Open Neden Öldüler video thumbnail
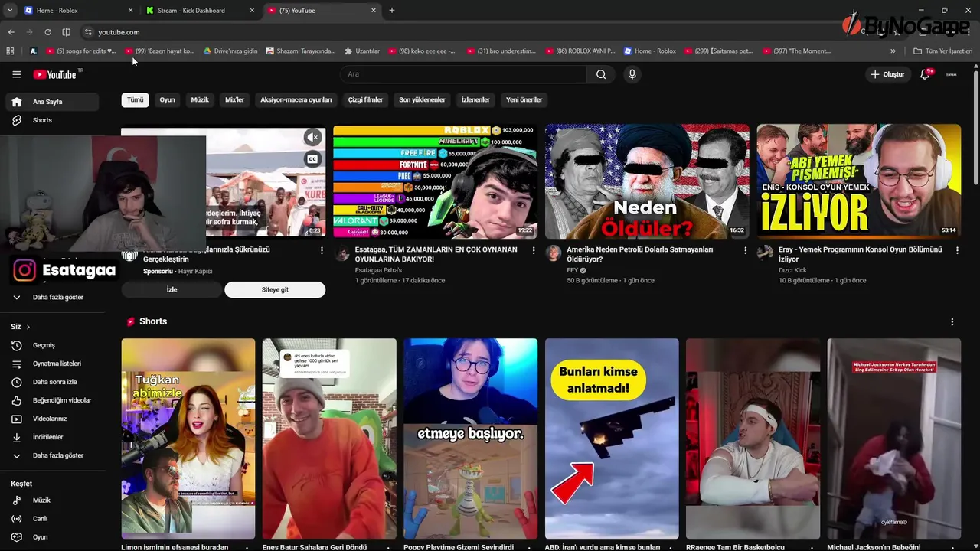980x551 pixels. coord(647,181)
